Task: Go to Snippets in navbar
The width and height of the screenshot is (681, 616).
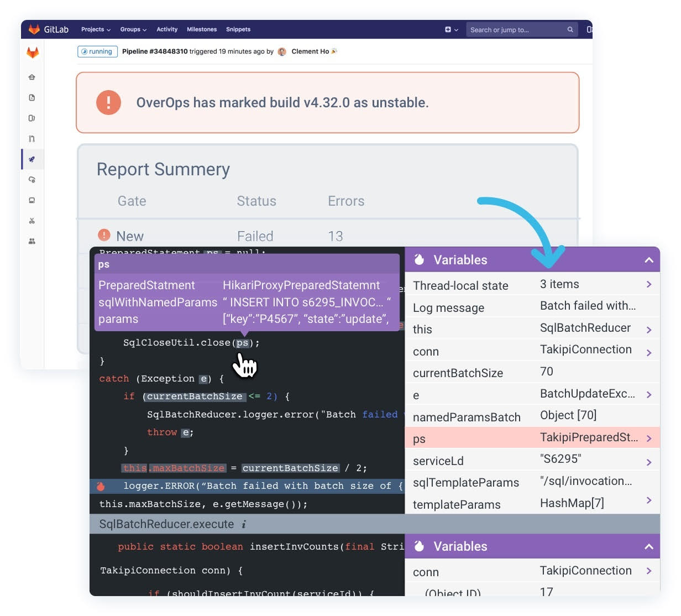Action: coord(238,29)
